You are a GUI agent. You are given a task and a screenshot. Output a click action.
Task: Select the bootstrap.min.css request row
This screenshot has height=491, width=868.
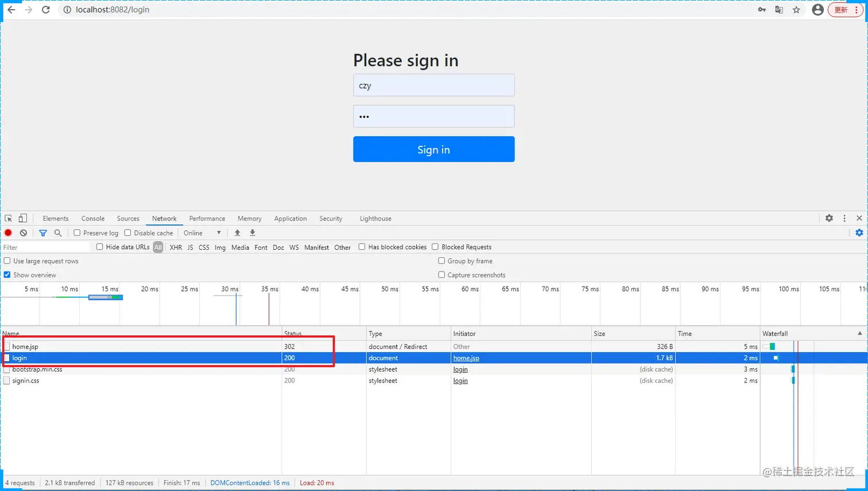coord(434,369)
